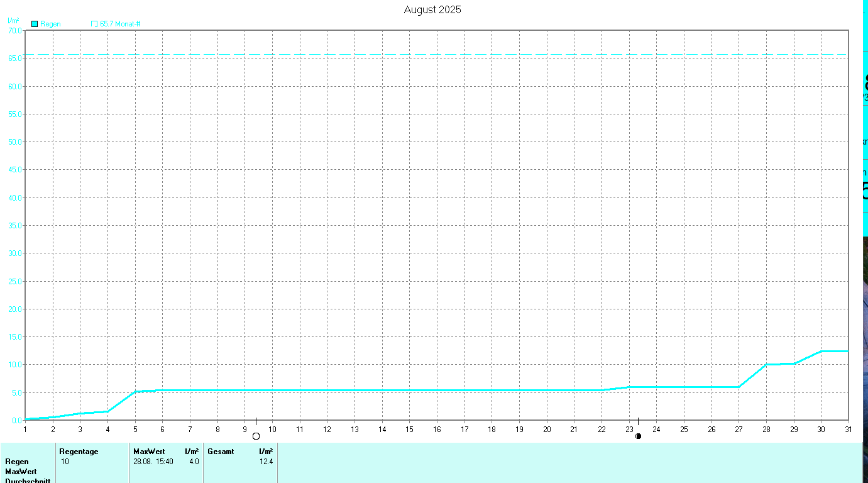The image size is (868, 483).
Task: Click the empty 65.7 Monat-# legend box
Action: coord(94,24)
